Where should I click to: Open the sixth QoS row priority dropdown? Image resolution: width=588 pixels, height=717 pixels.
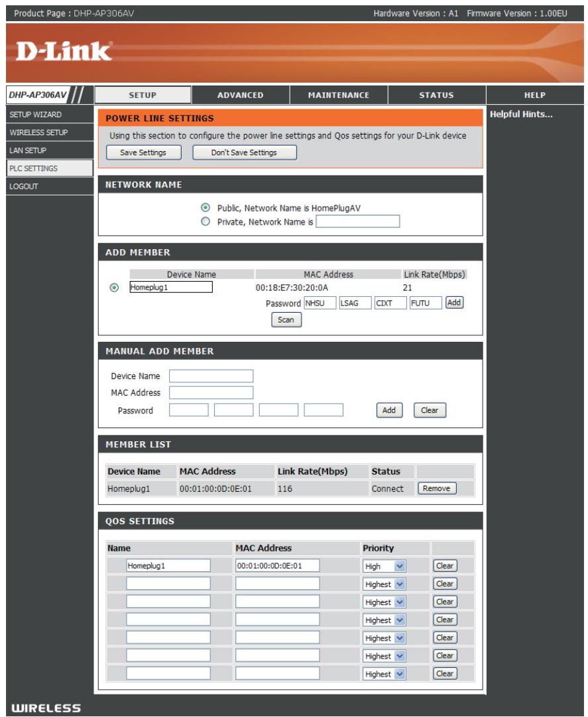coord(384,656)
